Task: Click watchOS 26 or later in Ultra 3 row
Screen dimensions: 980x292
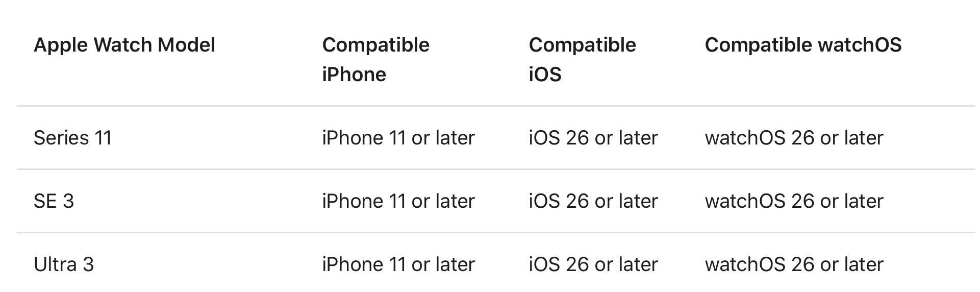Action: click(794, 264)
